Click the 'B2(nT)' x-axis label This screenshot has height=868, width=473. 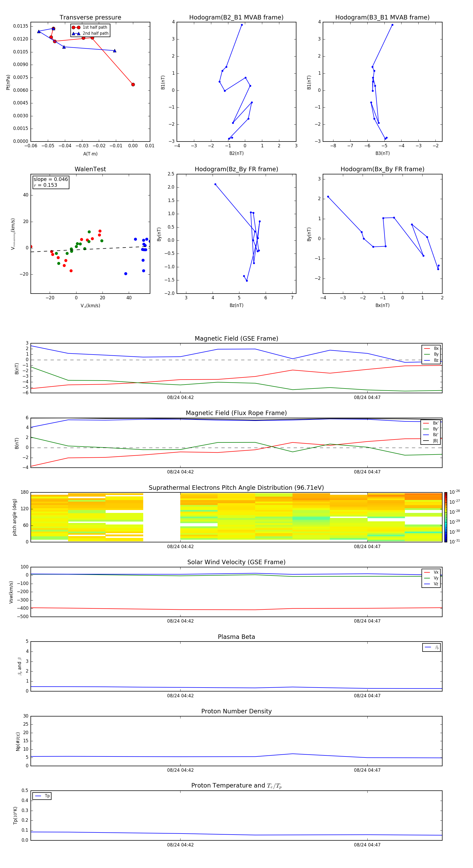coord(236,153)
